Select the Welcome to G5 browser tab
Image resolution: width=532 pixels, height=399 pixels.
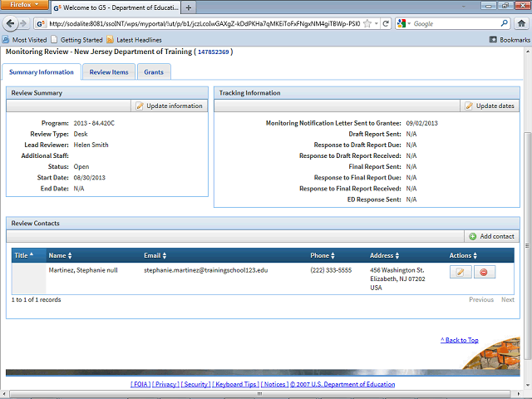pos(116,7)
